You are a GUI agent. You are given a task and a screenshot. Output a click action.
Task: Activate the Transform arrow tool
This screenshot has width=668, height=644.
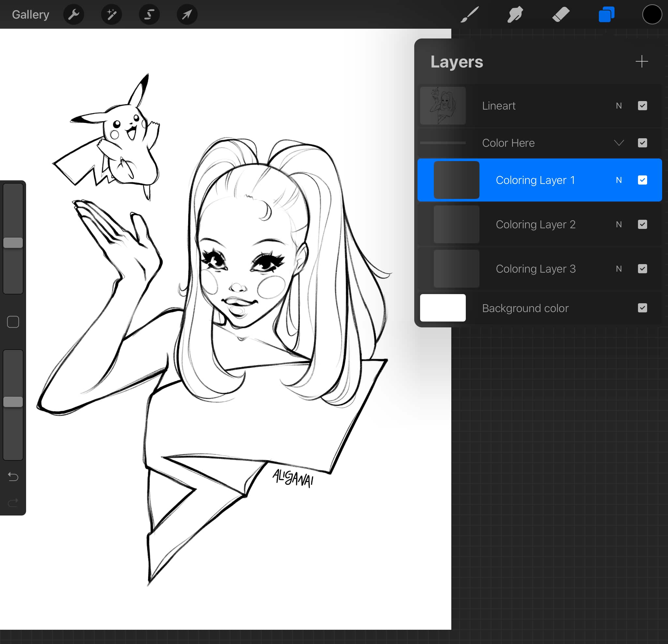(x=187, y=14)
